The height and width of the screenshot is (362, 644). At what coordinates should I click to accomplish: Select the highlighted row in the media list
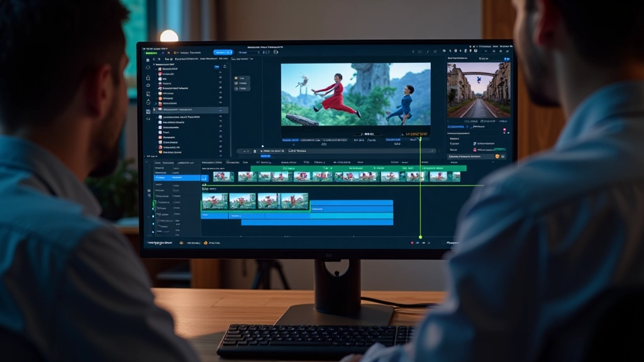(191, 110)
